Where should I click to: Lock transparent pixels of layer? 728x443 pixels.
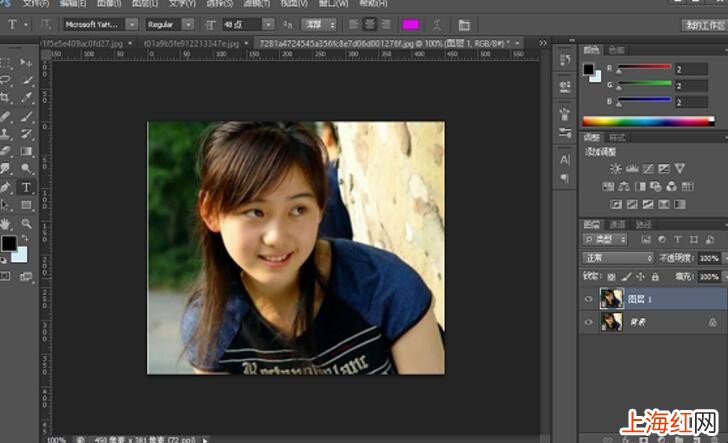click(611, 277)
